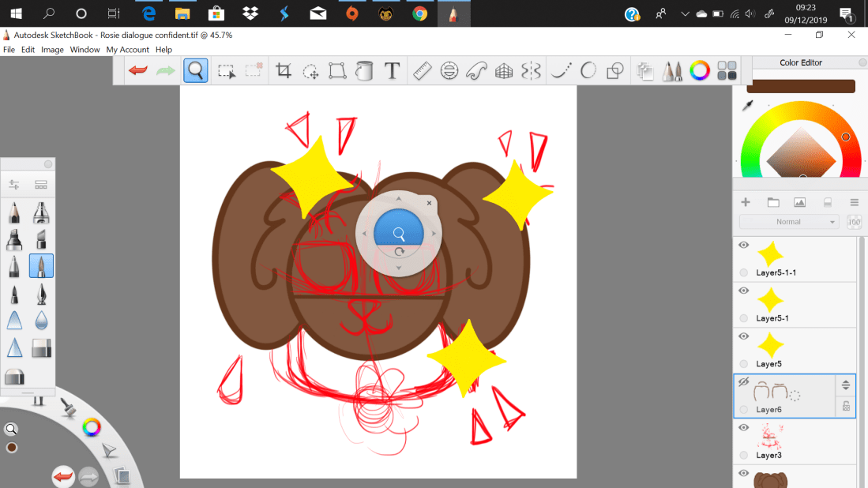Select the Crop tool in the toolbar
This screenshot has height=488, width=868.
click(284, 71)
